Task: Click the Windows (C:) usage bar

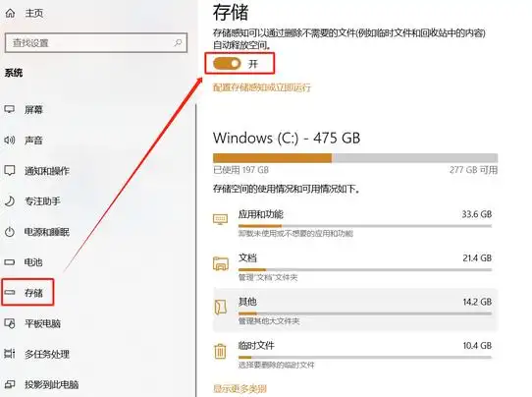Action: coord(355,158)
